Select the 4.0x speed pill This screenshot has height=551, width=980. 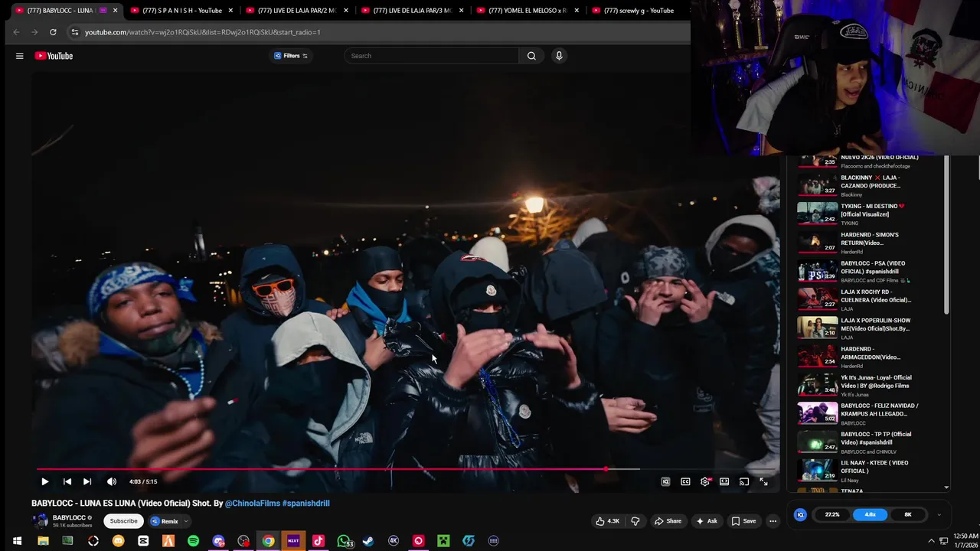tap(871, 514)
